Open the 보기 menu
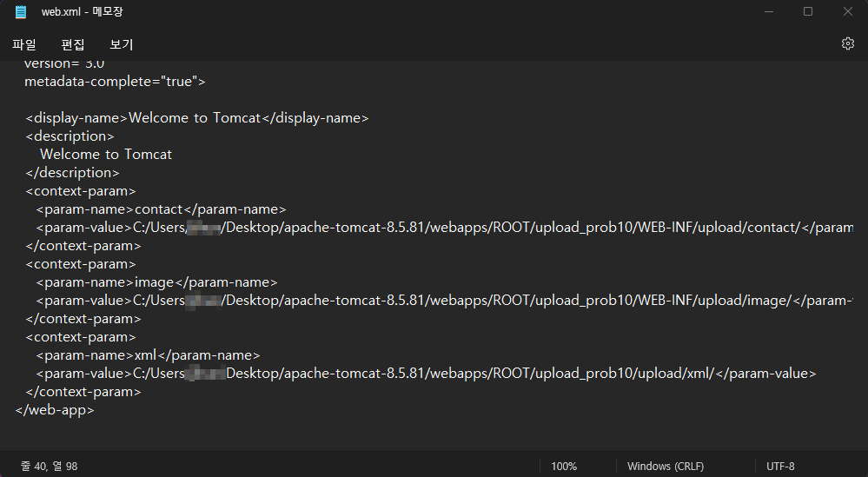This screenshot has width=868, height=477. pyautogui.click(x=122, y=44)
